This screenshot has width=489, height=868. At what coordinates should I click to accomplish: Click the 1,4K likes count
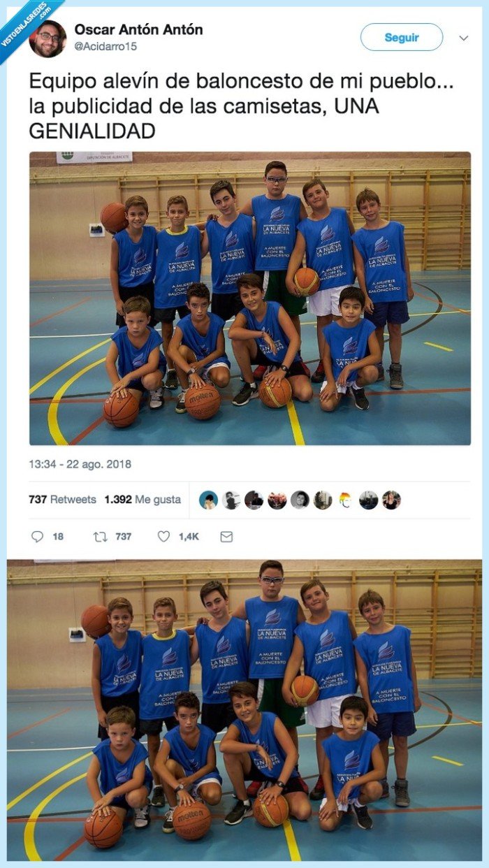(x=189, y=537)
